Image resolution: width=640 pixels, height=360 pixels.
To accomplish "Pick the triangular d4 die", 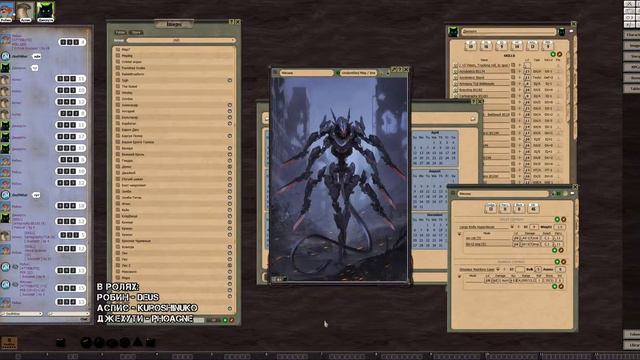I will [138, 342].
